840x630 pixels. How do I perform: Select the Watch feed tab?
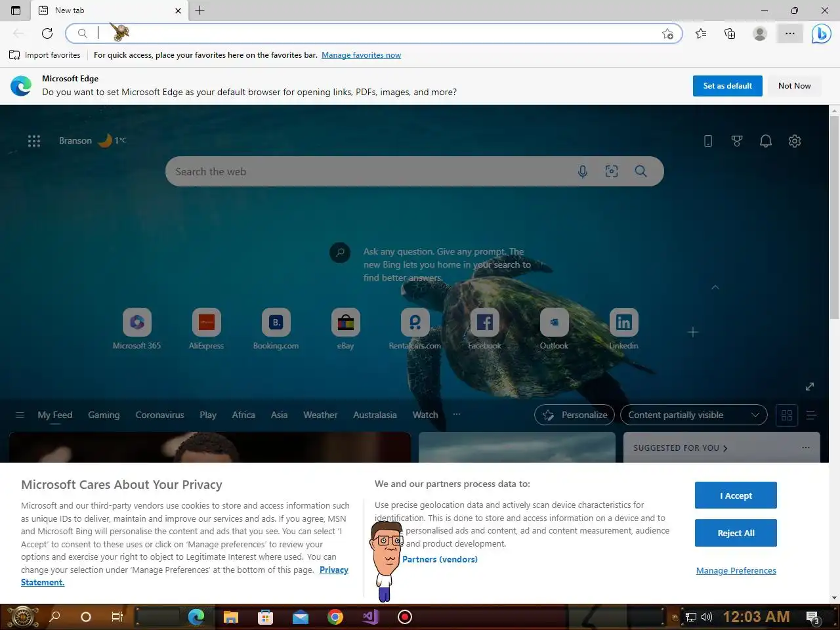[x=425, y=415]
